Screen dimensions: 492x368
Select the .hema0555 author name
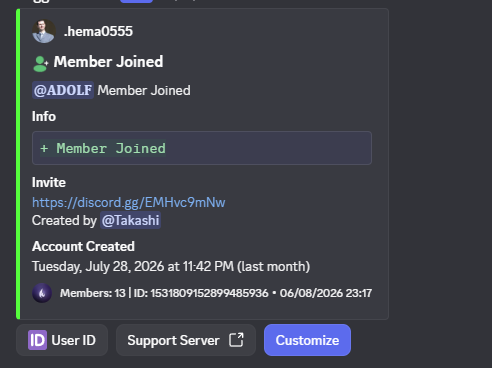click(x=98, y=31)
